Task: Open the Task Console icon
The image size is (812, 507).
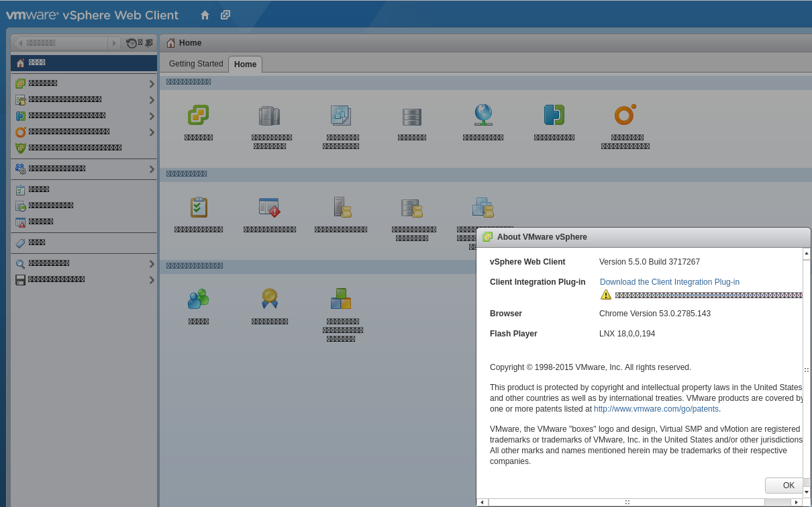Action: click(x=199, y=207)
